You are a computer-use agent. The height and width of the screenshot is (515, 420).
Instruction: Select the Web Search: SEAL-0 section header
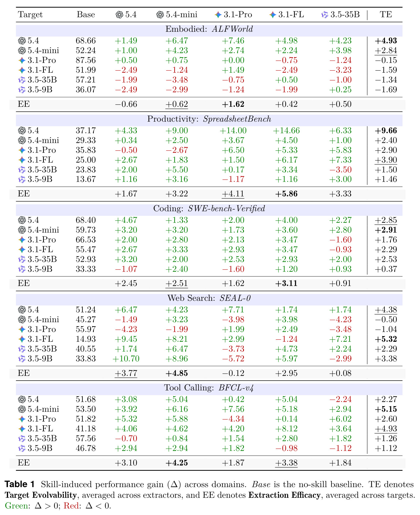(x=209, y=298)
